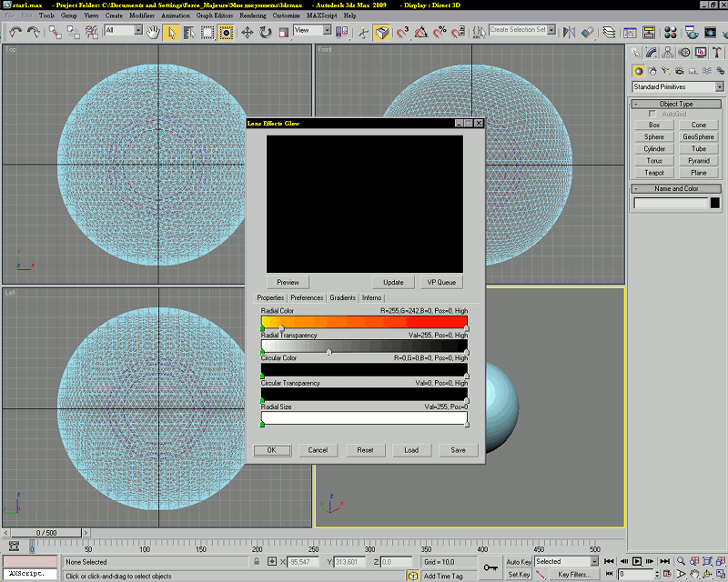Screen dimensions: 728x582
Task: Click the Add Time Tag icon
Action: click(x=413, y=576)
